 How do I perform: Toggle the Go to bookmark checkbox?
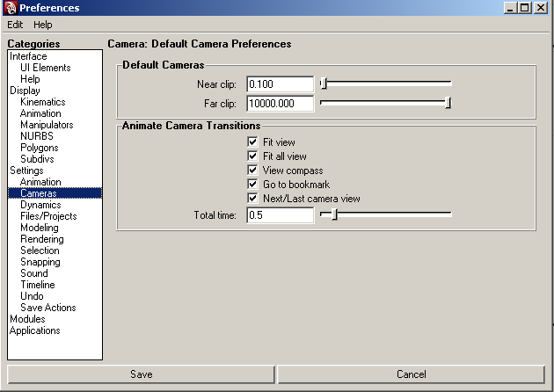coord(252,184)
